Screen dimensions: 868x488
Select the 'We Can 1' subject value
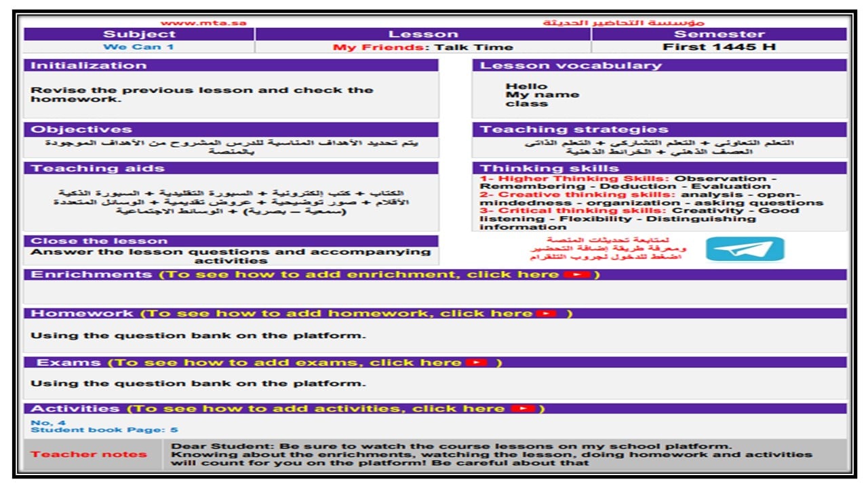(139, 47)
